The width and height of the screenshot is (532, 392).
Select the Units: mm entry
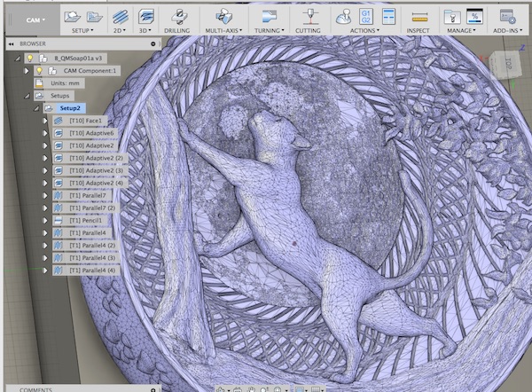pyautogui.click(x=65, y=83)
